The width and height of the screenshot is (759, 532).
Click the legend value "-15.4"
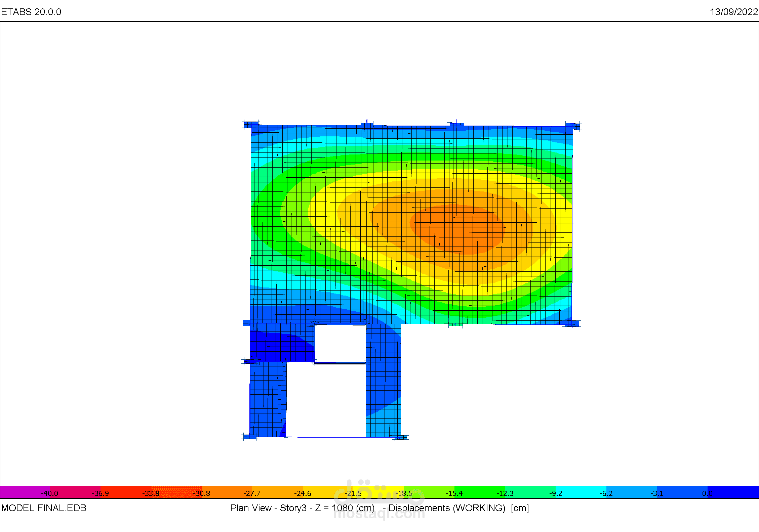pyautogui.click(x=454, y=493)
